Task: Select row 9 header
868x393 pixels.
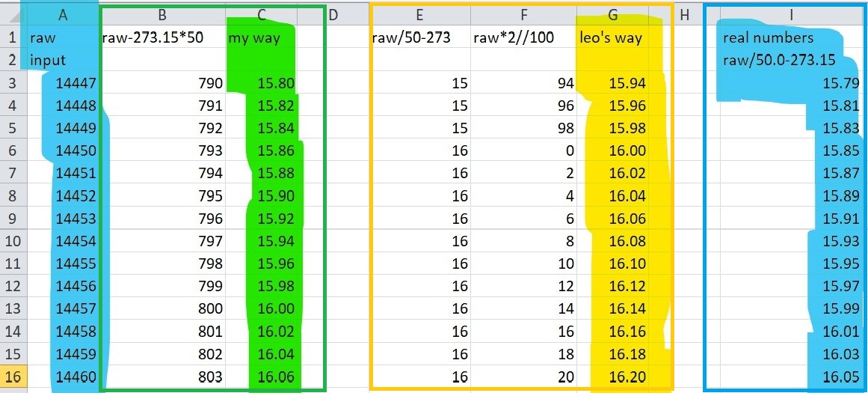Action: coord(13,219)
